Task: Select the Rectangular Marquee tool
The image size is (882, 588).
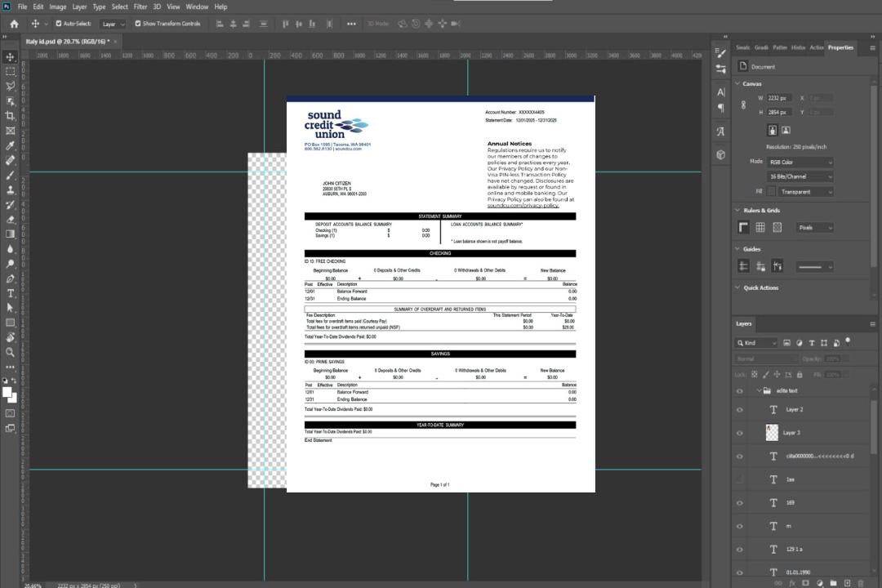Action: [x=10, y=72]
